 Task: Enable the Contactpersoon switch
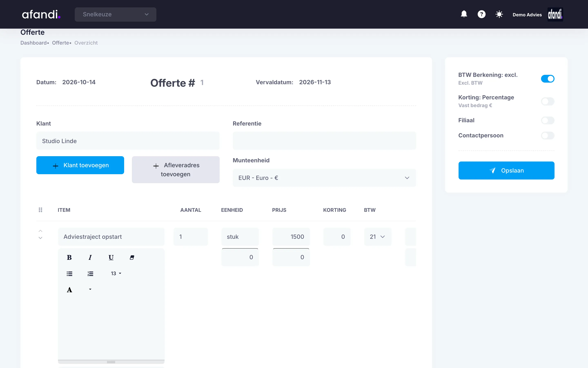[547, 135]
